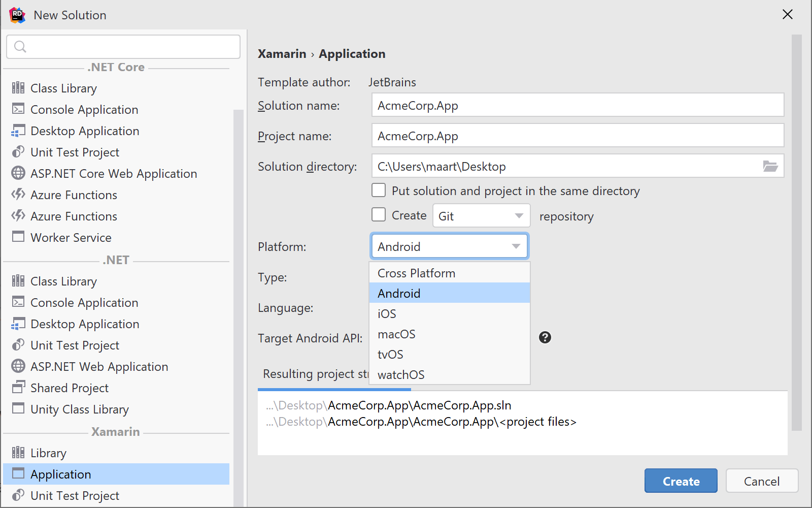Choose iOS from the platform list
The height and width of the screenshot is (508, 812).
(x=450, y=313)
